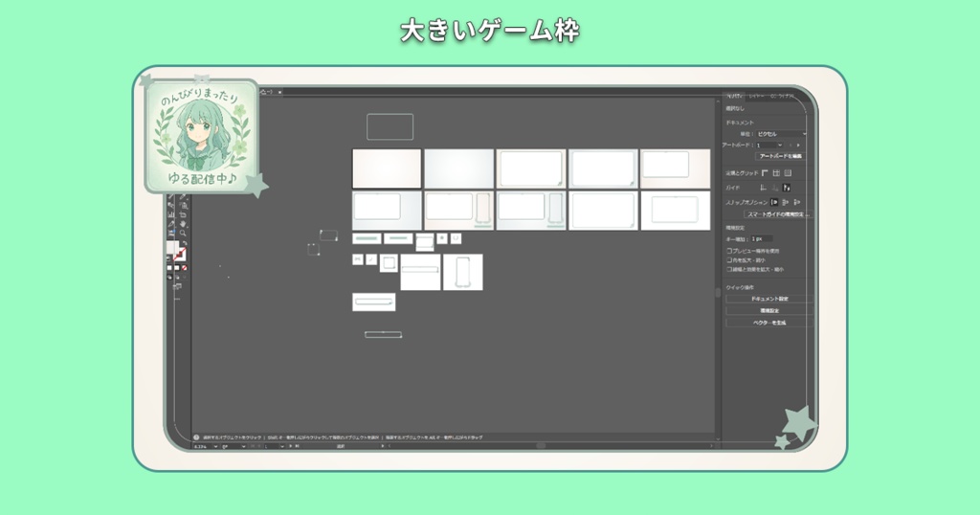Click the status bar info icon
This screenshot has width=980, height=515.
(x=196, y=437)
